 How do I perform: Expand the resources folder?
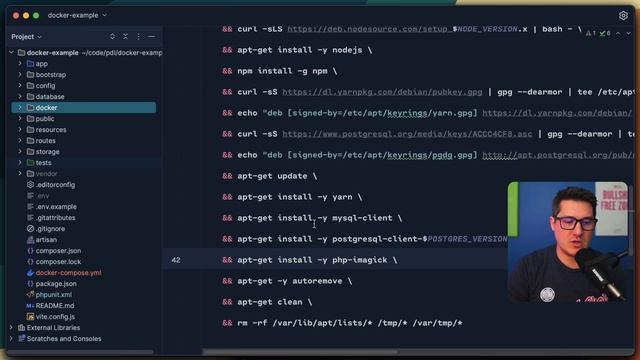point(20,130)
